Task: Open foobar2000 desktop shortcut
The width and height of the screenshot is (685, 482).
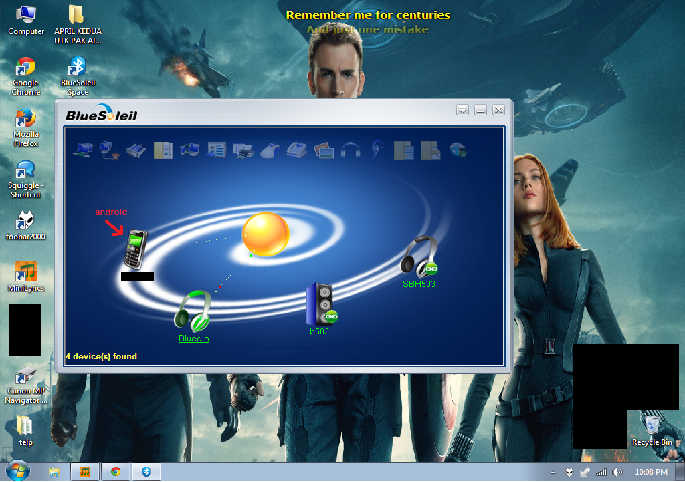Action: tap(25, 225)
